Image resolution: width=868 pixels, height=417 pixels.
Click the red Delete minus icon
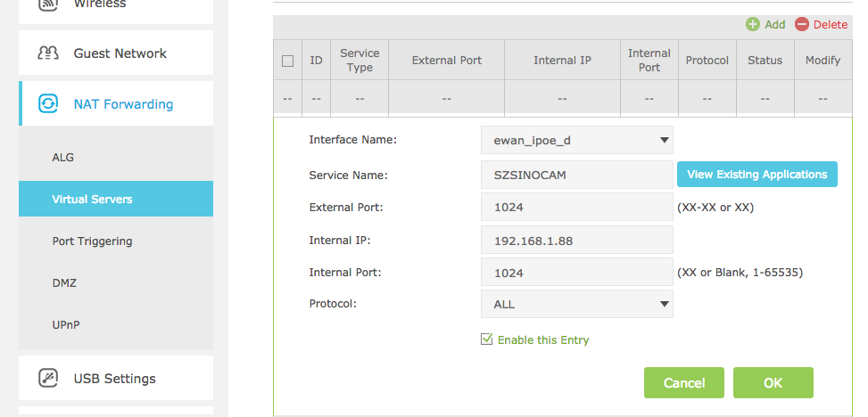point(802,24)
